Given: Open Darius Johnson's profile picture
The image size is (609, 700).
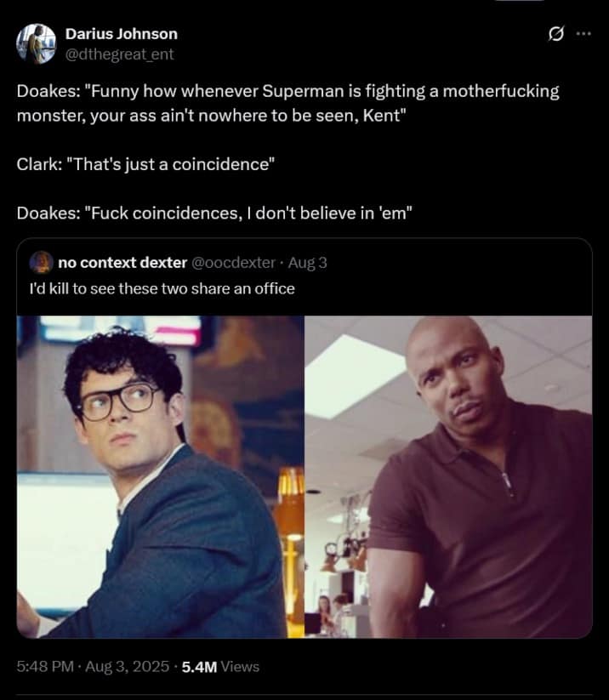Looking at the screenshot, I should [x=36, y=43].
